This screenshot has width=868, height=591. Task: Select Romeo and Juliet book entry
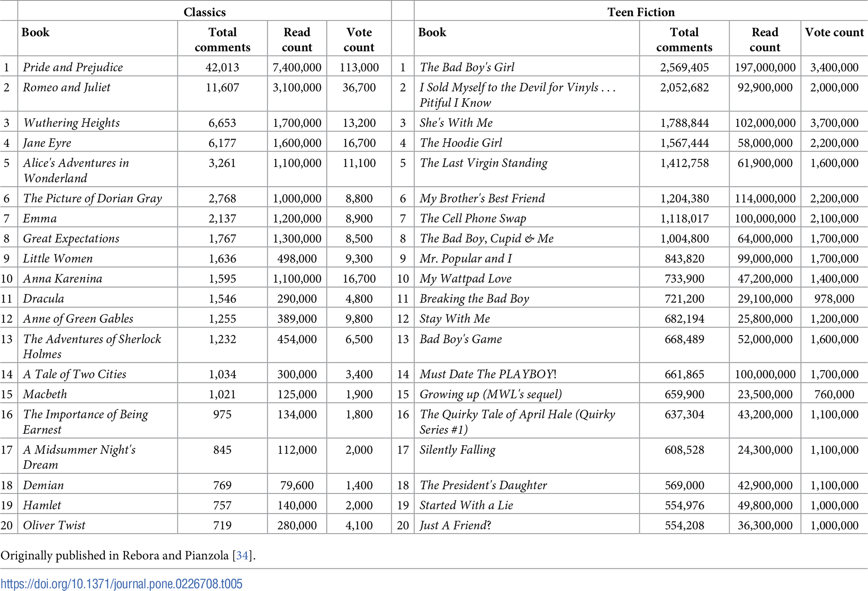pyautogui.click(x=66, y=87)
